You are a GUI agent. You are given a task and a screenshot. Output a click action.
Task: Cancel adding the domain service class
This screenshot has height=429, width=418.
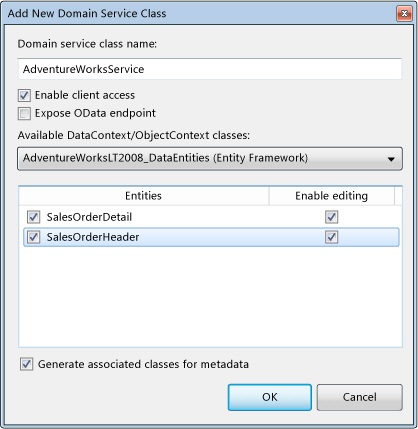(x=360, y=397)
